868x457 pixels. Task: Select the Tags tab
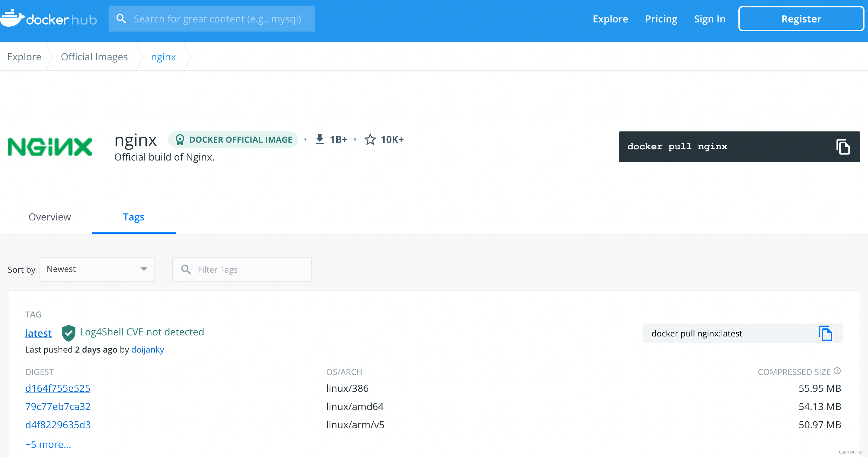tap(133, 217)
